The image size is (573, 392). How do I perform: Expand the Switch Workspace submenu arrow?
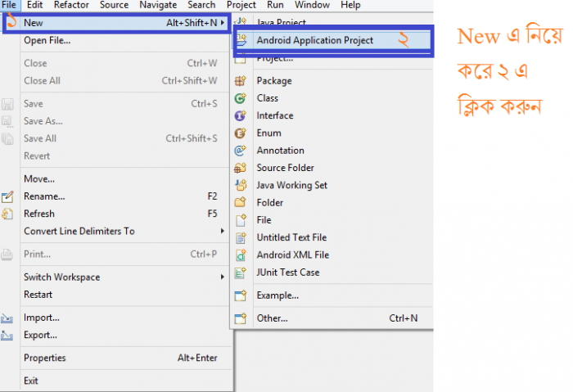tap(222, 277)
